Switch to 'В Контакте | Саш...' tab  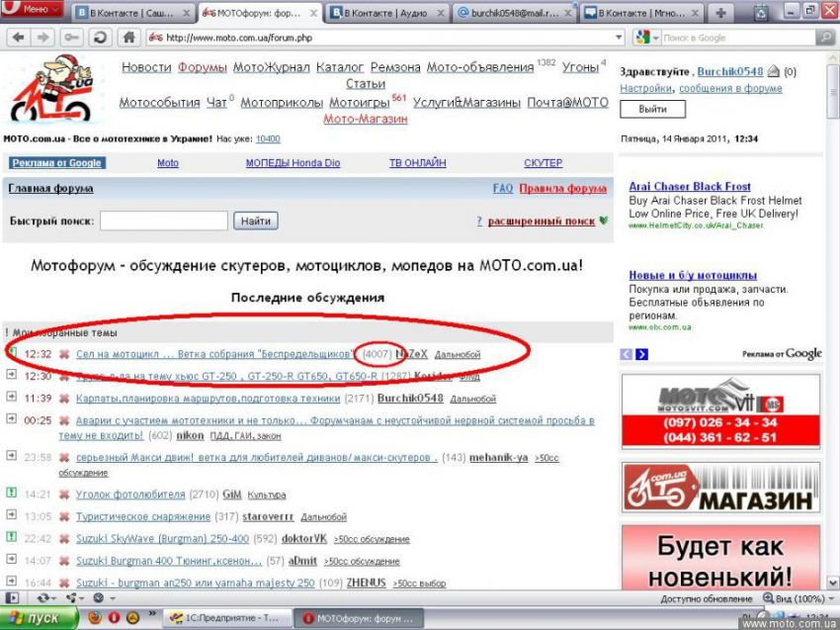coord(132,14)
